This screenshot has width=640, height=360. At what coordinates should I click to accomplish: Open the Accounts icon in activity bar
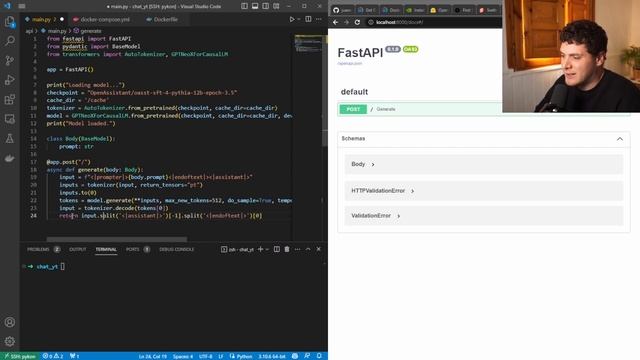point(9,322)
